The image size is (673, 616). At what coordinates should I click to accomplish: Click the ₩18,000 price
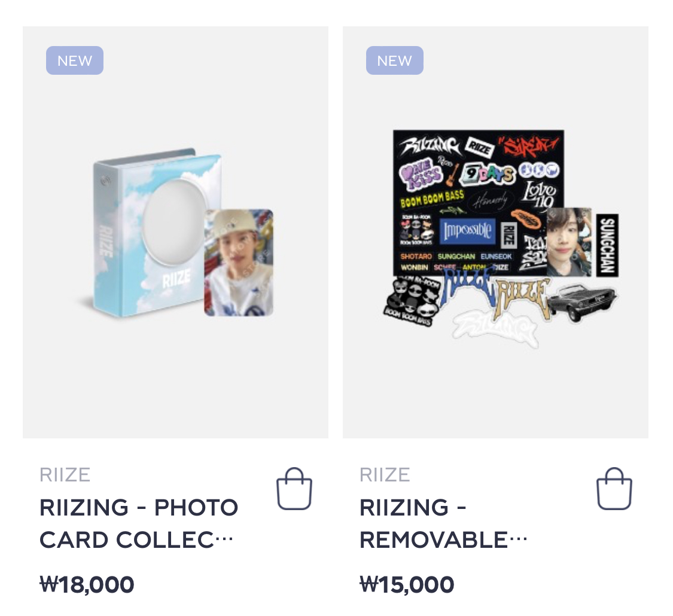click(x=87, y=584)
